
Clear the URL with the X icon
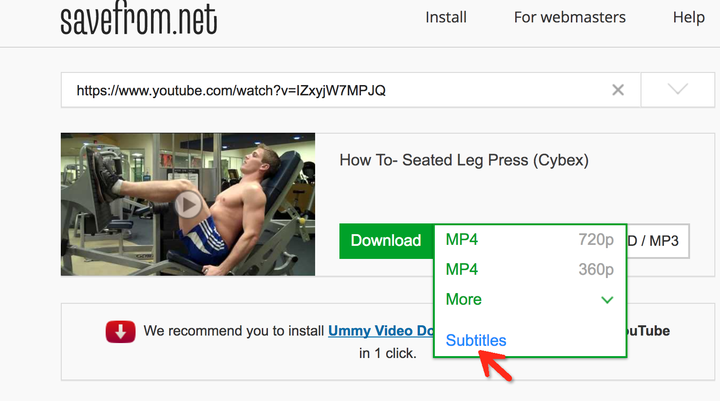[618, 90]
